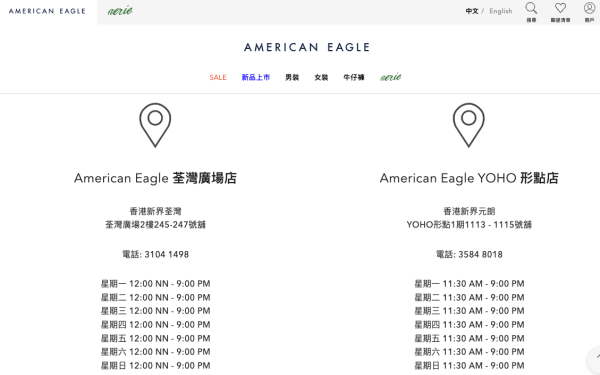Click 星期五 11:30 AM - 9:00 PM
Image resolution: width=600 pixels, height=375 pixels.
(x=469, y=338)
